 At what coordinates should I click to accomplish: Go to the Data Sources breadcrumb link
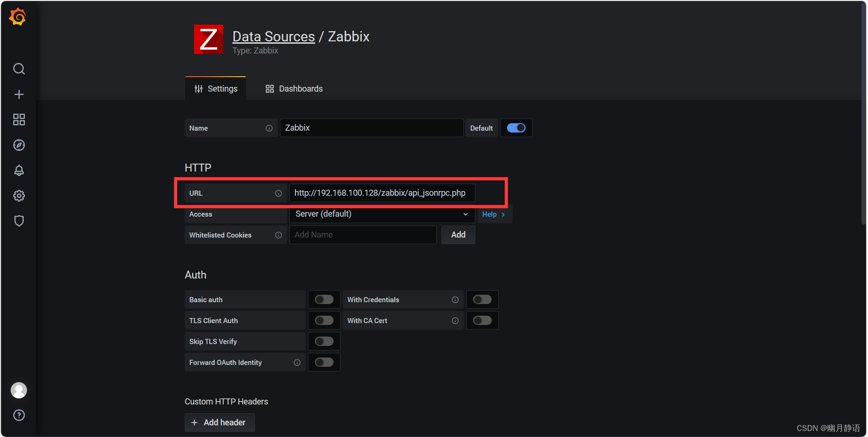[274, 36]
